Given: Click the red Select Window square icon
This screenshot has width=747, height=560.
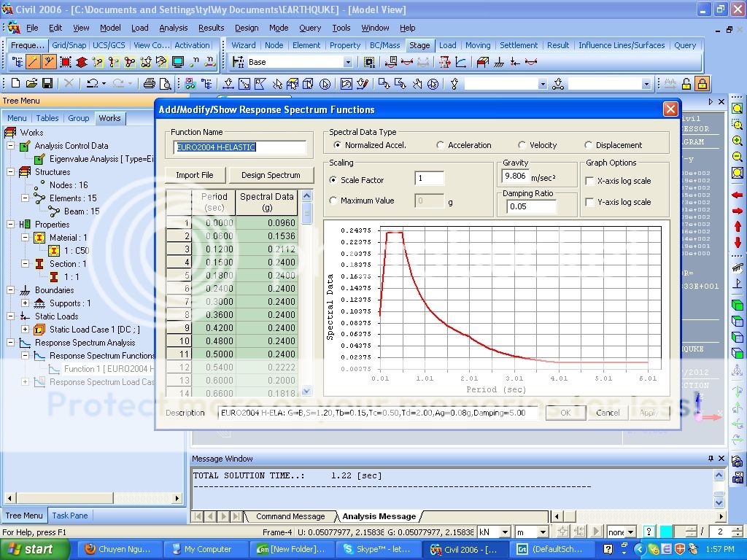Looking at the screenshot, I should tap(66, 62).
